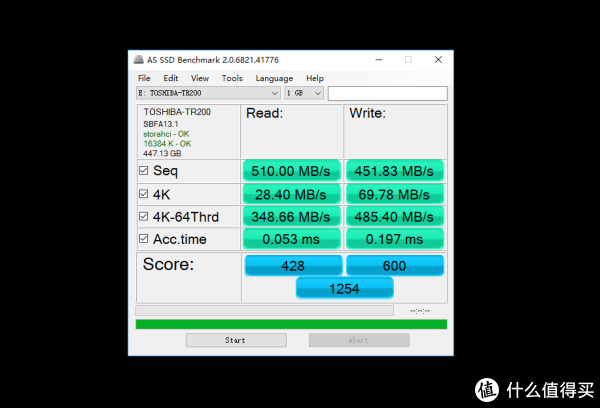Open the Edit menu

[x=171, y=78]
